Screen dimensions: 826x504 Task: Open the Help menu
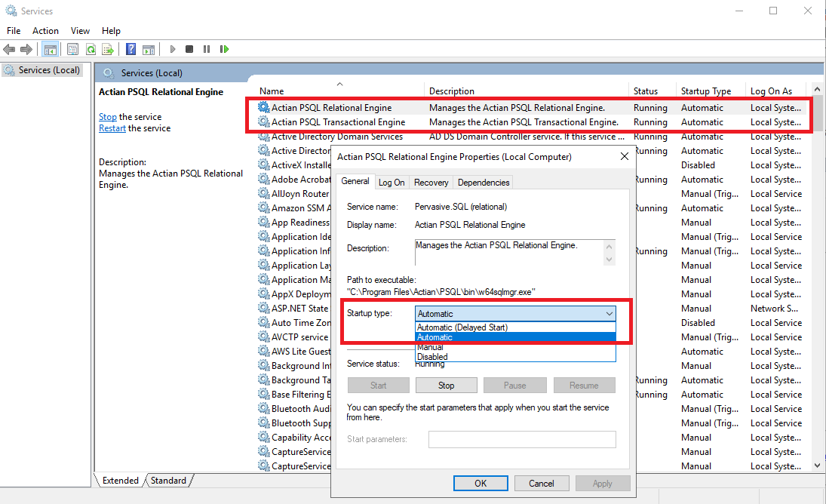click(111, 30)
